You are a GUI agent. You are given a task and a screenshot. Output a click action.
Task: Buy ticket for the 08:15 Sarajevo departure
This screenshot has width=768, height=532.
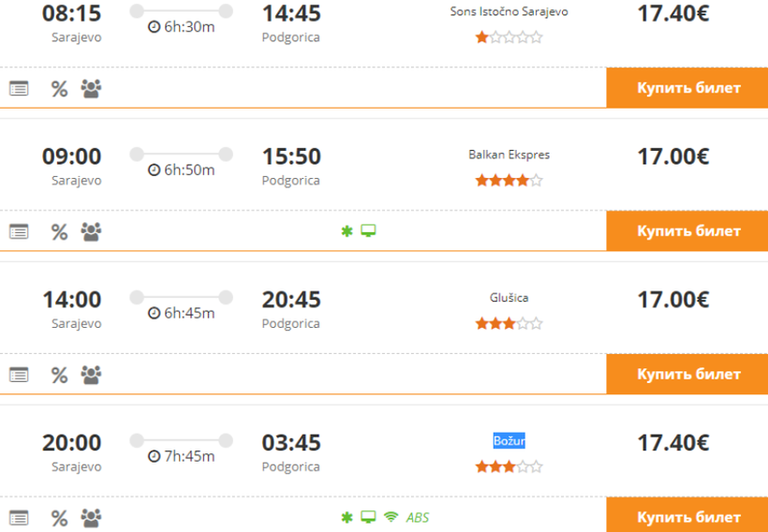(x=687, y=88)
